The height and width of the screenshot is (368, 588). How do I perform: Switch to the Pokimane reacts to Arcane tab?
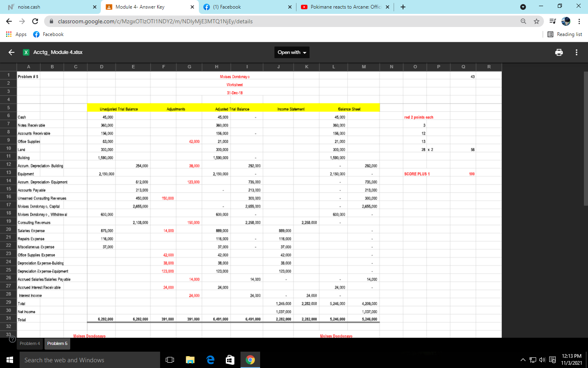[345, 7]
